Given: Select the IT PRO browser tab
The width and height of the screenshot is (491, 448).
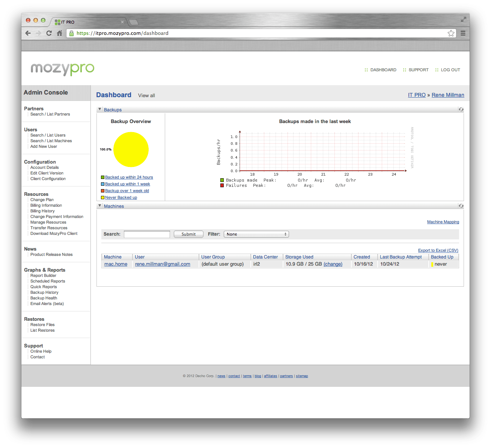Looking at the screenshot, I should click(x=88, y=22).
